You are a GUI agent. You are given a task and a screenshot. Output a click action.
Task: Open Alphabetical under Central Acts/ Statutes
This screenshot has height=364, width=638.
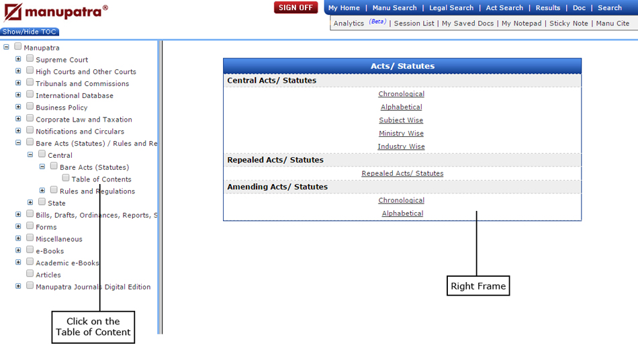click(x=401, y=107)
